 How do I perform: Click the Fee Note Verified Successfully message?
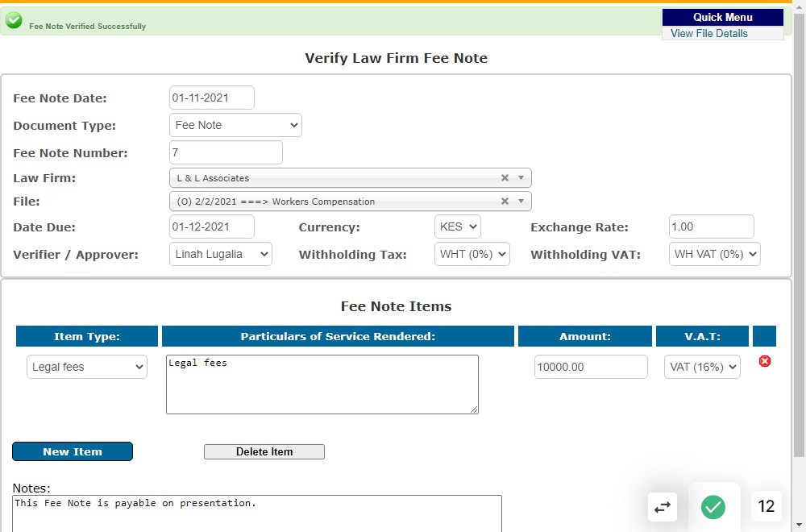[x=87, y=27]
